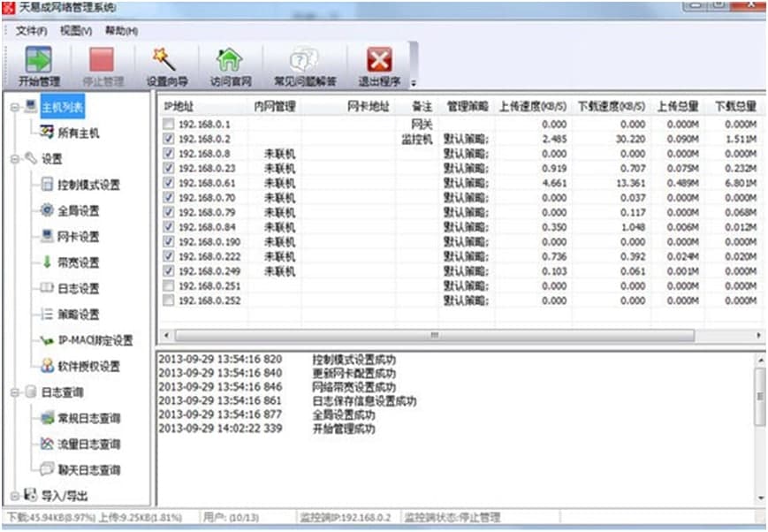Image resolution: width=768 pixels, height=532 pixels.
Task: Click the 日志查询 icon in tree
Action: (x=31, y=391)
